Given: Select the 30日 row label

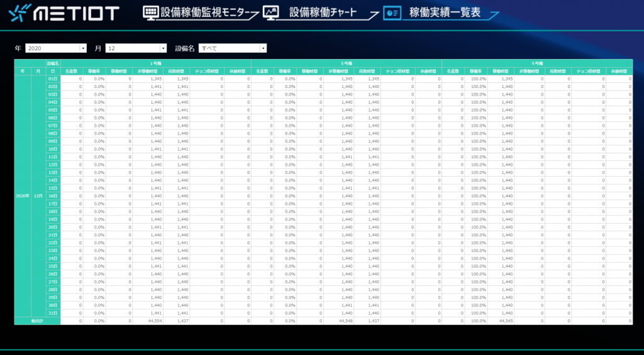Looking at the screenshot, I should (x=53, y=305).
